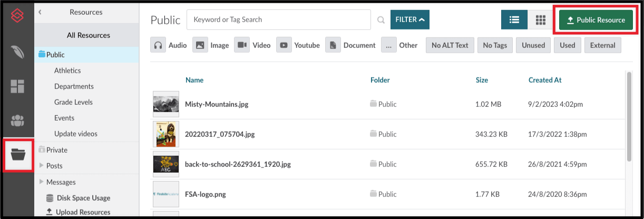The height and width of the screenshot is (219, 644).
Task: Sort by Created At column header
Action: [545, 80]
